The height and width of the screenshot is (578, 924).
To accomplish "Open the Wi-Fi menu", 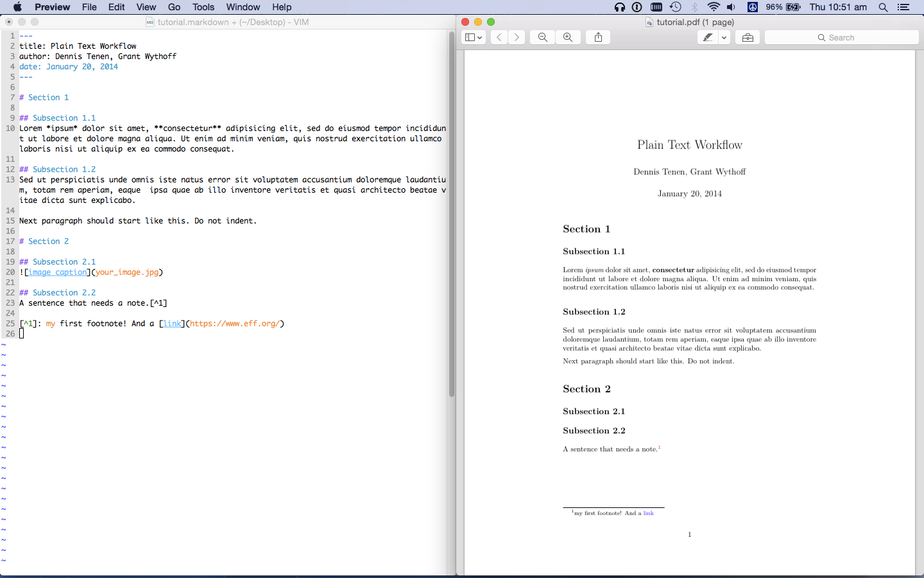I will (714, 7).
